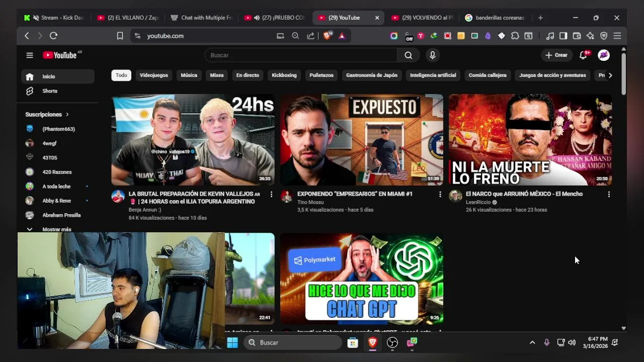Select the Todo filter chip
The width and height of the screenshot is (644, 362).
[x=121, y=75]
